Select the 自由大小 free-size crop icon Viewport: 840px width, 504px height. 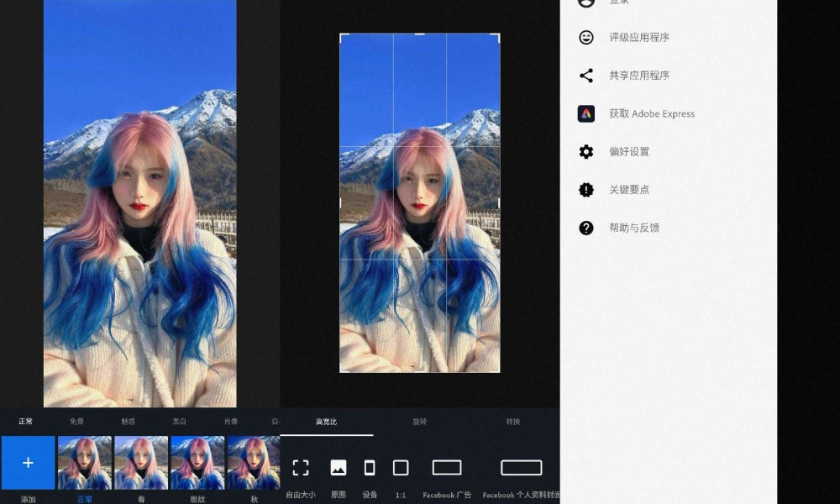click(x=301, y=468)
